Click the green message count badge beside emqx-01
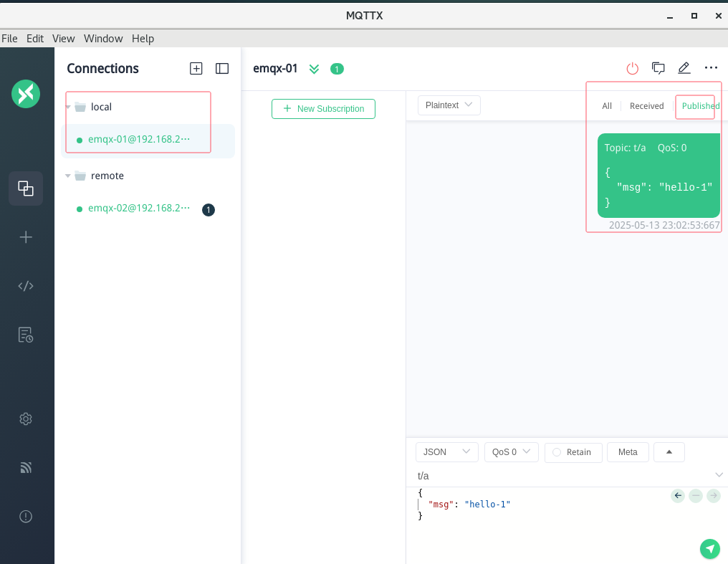The image size is (728, 564). point(337,70)
